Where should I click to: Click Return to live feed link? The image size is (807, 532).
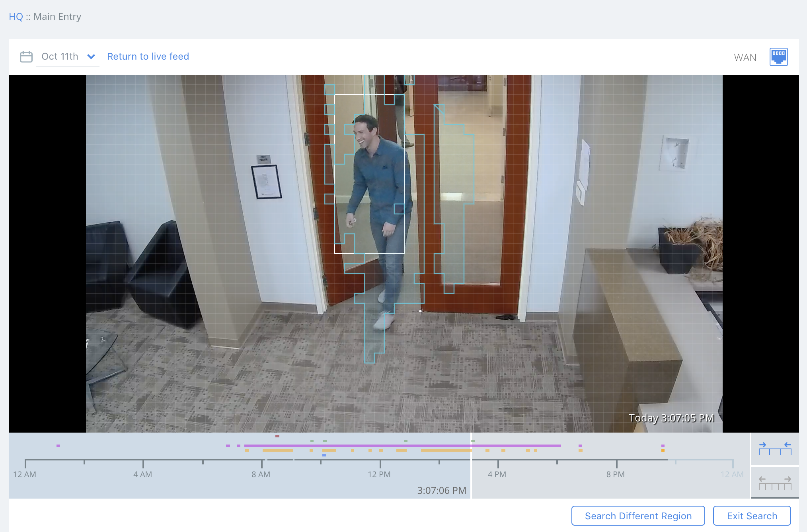click(x=148, y=56)
